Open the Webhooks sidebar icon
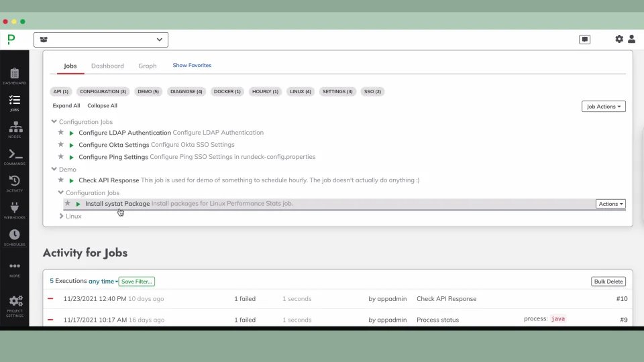The image size is (644, 362). coord(14,210)
